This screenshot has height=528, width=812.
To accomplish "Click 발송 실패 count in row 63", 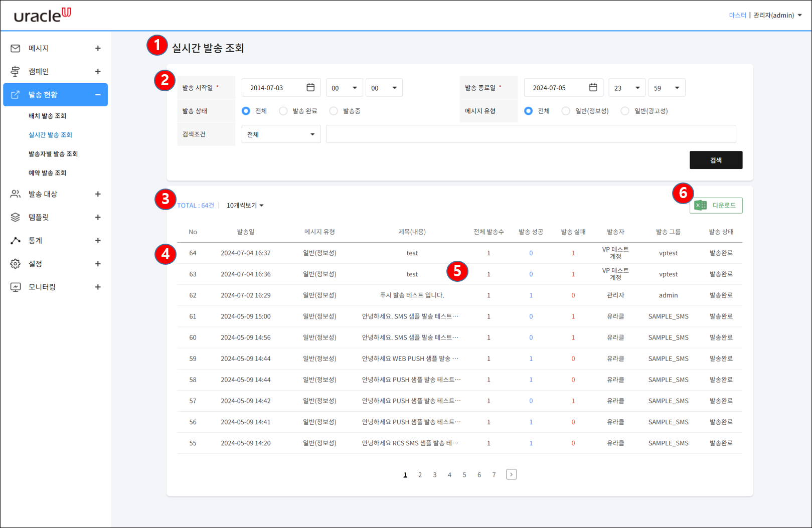I will click(x=573, y=274).
